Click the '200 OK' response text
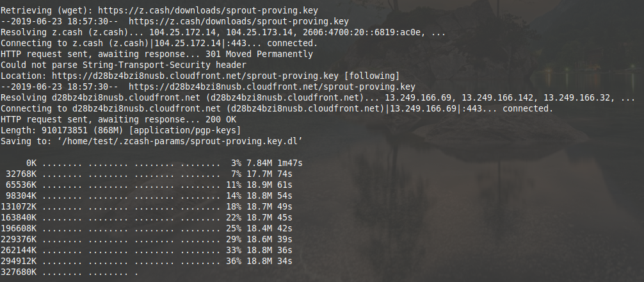Image resolution: width=644 pixels, height=282 pixels. [x=221, y=120]
